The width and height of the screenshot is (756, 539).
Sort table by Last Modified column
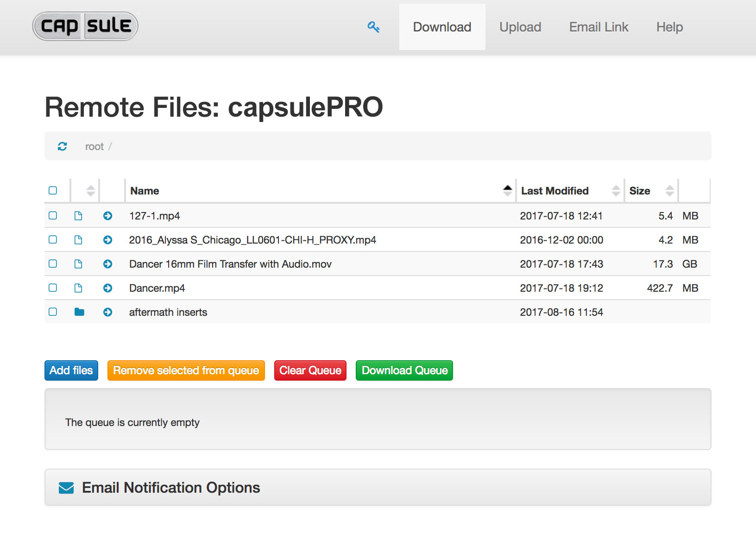pyautogui.click(x=570, y=190)
